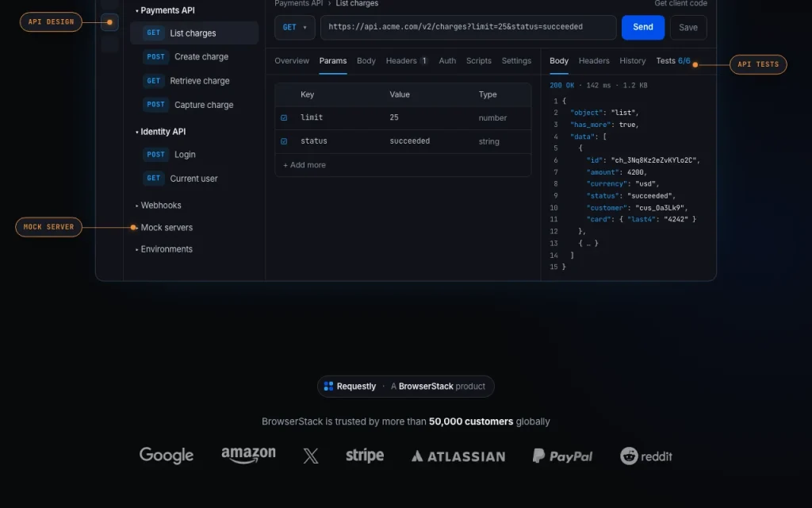Open the request Headers tab with badge 1
The width and height of the screenshot is (812, 508).
(407, 60)
